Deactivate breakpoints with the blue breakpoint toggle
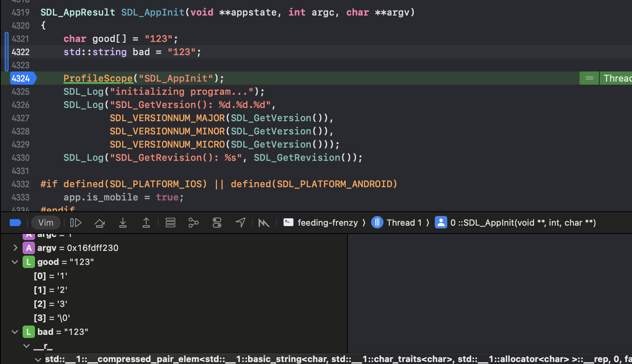Screen dimensions: 632x364 tap(15, 223)
